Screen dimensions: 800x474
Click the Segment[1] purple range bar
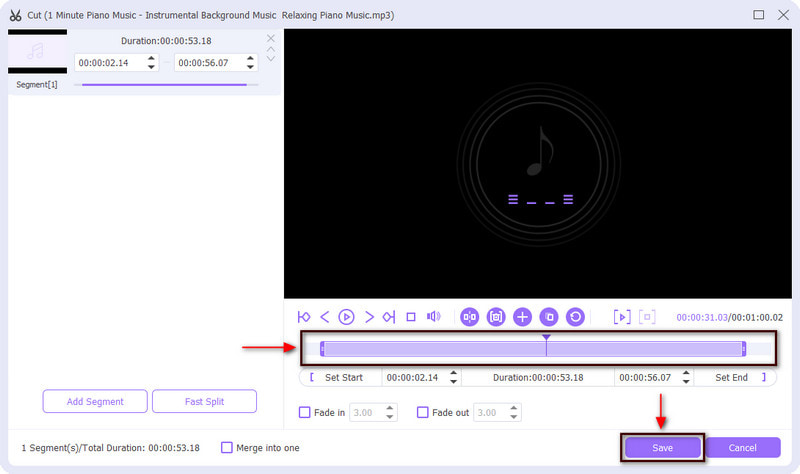pyautogui.click(x=164, y=85)
